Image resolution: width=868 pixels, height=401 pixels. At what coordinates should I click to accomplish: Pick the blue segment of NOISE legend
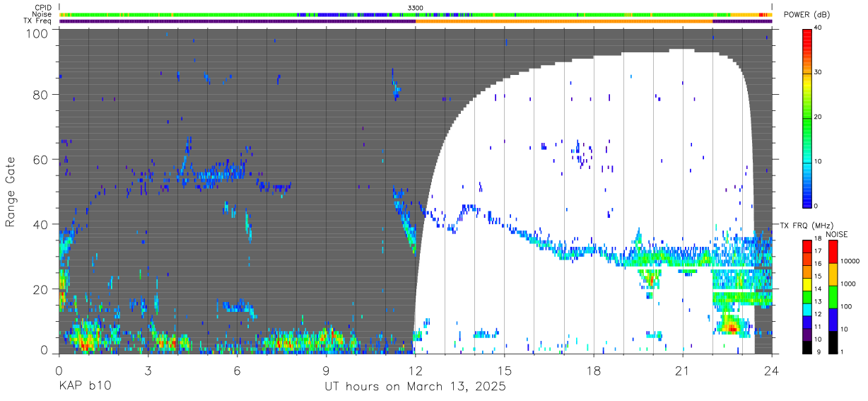833,319
